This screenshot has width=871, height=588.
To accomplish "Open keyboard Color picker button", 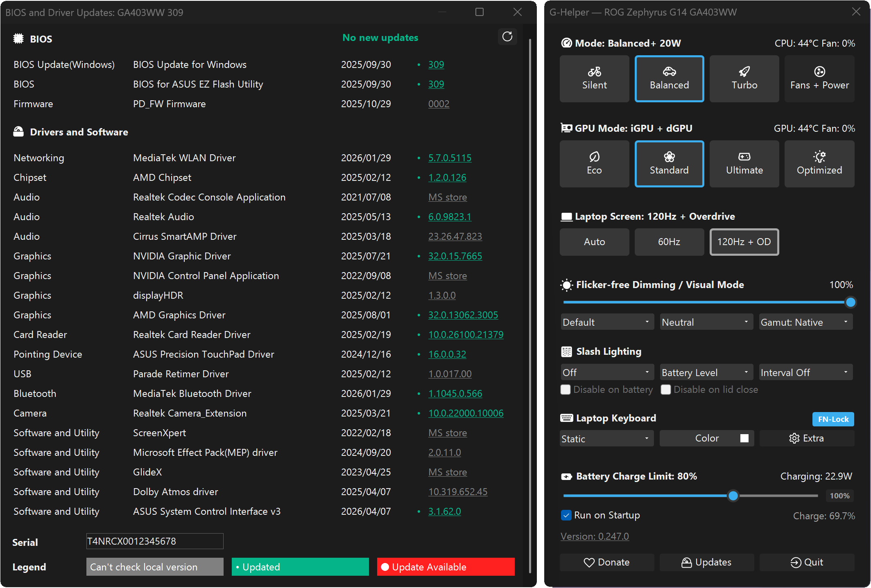I will [706, 438].
